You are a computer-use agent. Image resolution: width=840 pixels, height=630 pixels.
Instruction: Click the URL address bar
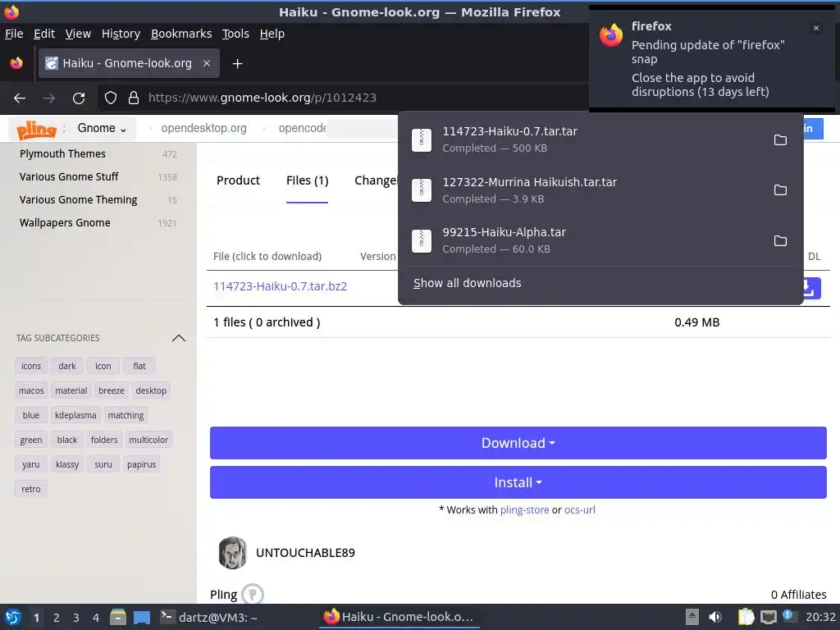(x=343, y=98)
